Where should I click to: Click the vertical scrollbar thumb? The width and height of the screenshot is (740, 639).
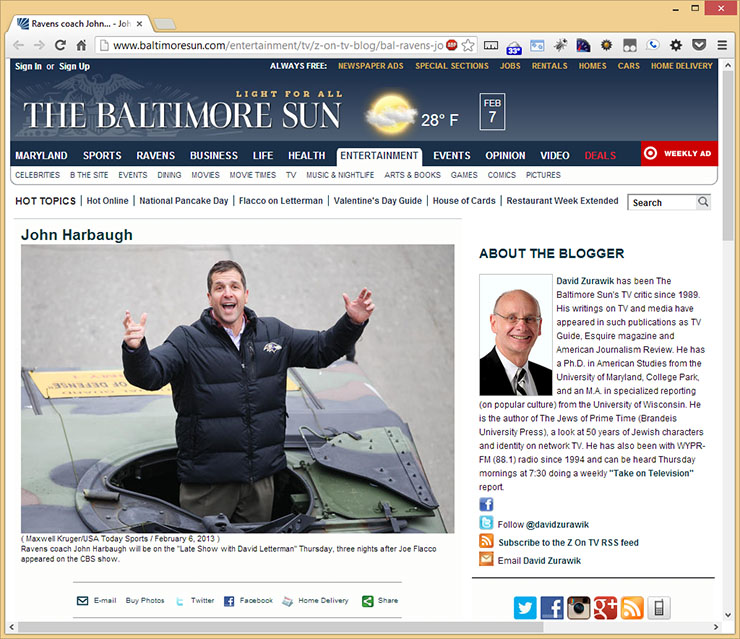(x=727, y=156)
